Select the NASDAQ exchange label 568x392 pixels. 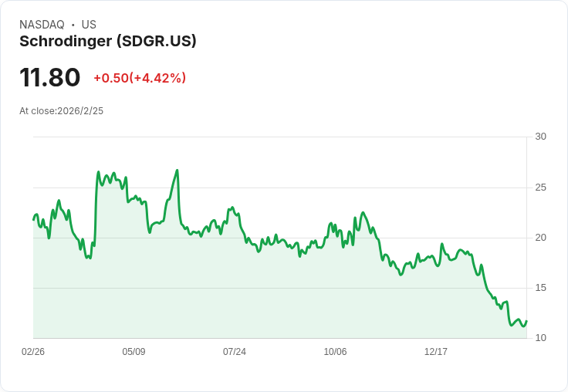42,25
